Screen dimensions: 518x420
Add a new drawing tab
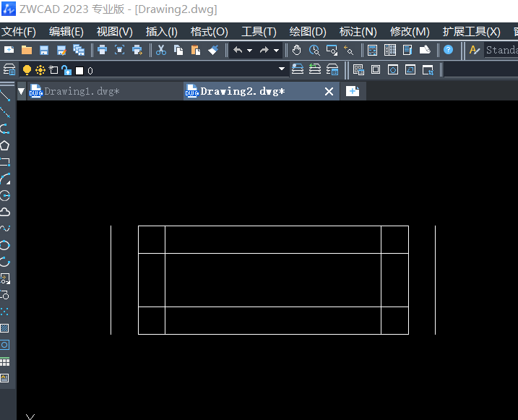click(x=353, y=91)
